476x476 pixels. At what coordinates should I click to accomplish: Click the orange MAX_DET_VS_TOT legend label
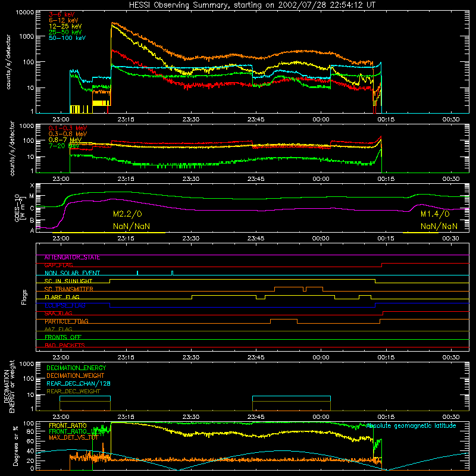[73, 437]
